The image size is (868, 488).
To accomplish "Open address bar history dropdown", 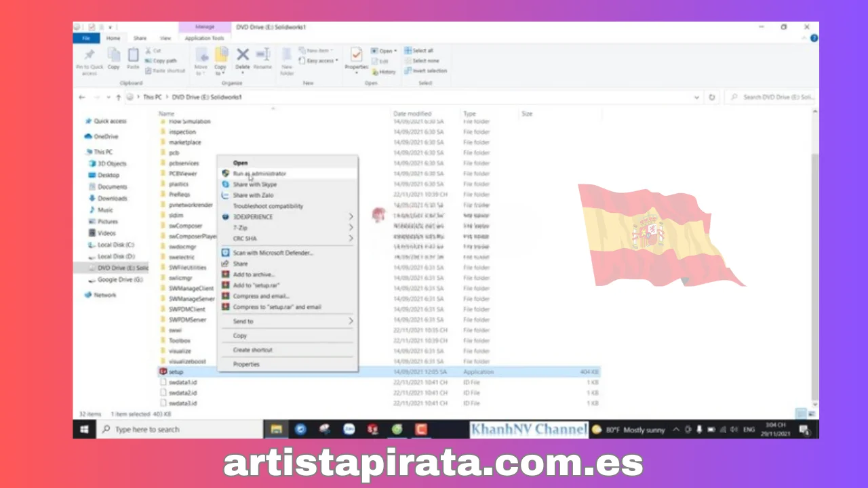I will point(696,97).
